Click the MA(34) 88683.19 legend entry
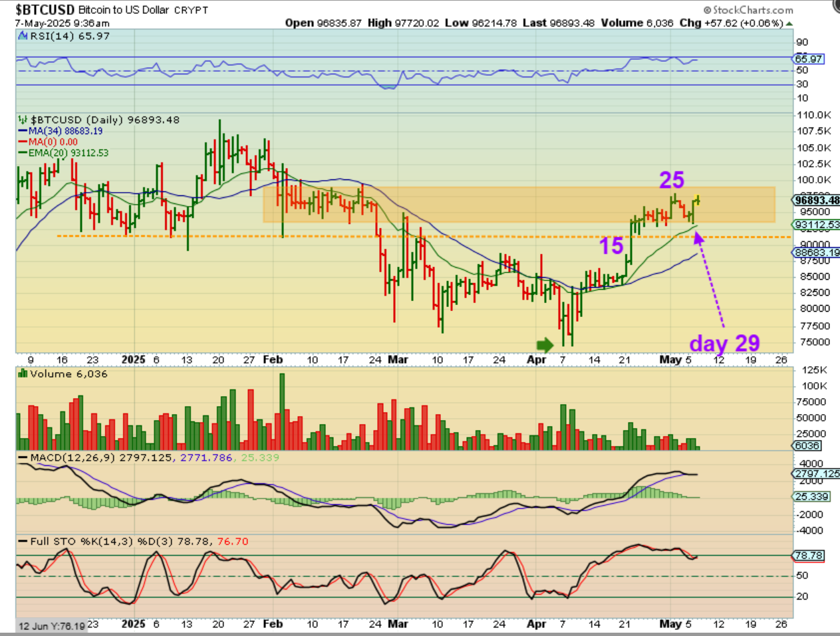 point(61,131)
